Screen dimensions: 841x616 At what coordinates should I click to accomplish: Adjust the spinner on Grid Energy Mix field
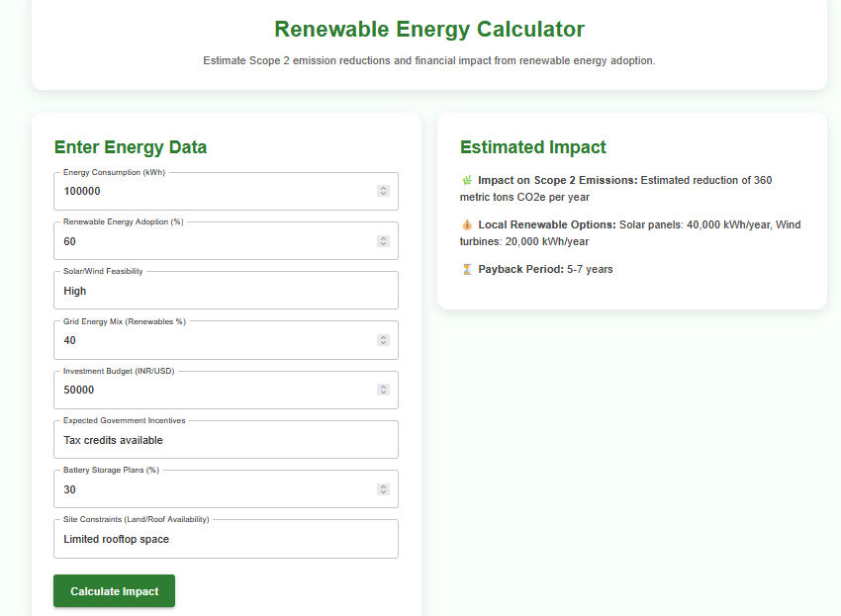pyautogui.click(x=383, y=340)
